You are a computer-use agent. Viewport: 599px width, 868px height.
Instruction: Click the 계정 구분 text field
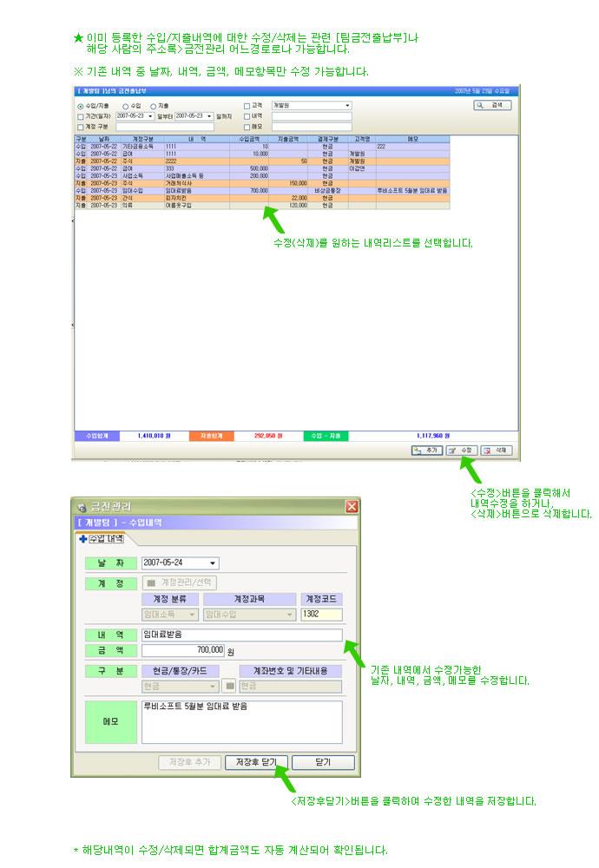[x=164, y=128]
